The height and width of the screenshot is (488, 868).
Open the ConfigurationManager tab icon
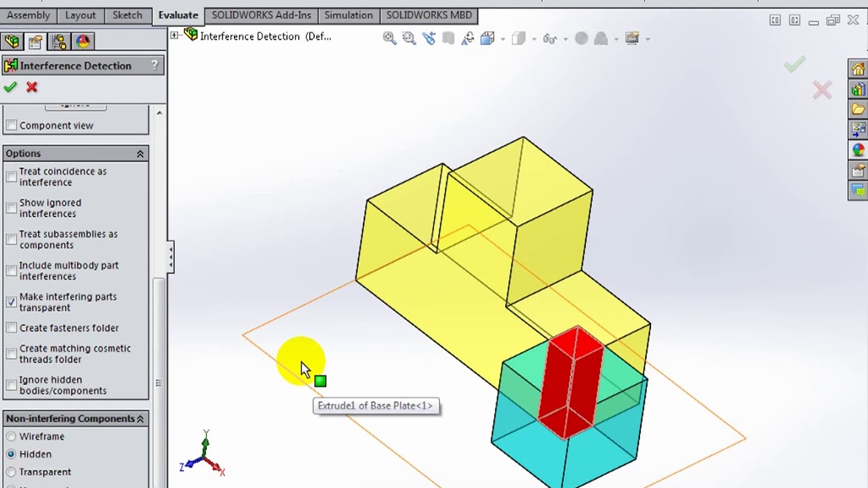coord(59,42)
